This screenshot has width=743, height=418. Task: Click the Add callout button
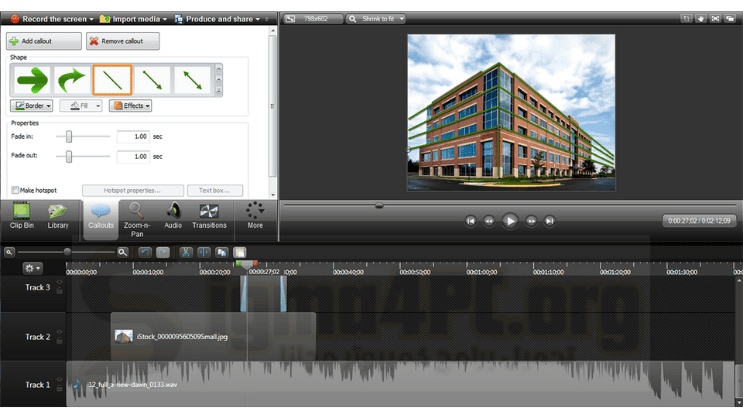tap(43, 41)
